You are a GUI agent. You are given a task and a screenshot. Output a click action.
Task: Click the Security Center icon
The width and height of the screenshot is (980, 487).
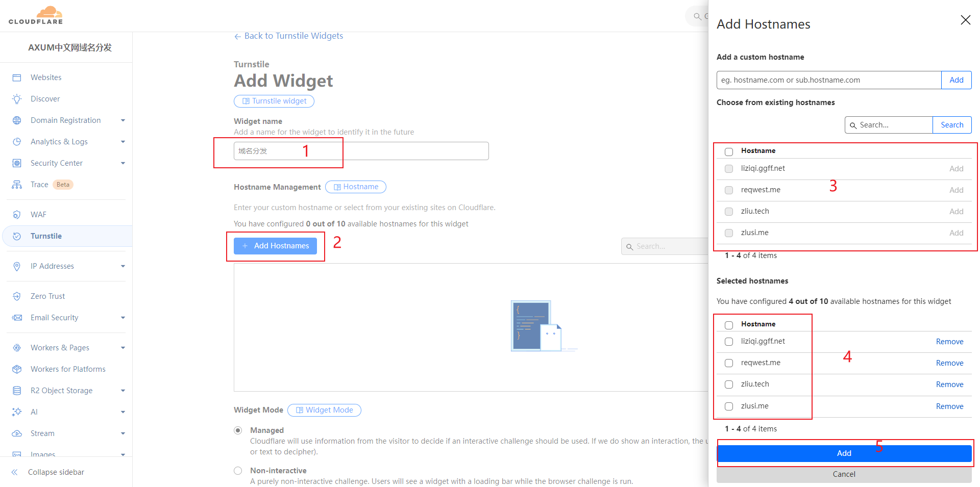[x=17, y=163]
